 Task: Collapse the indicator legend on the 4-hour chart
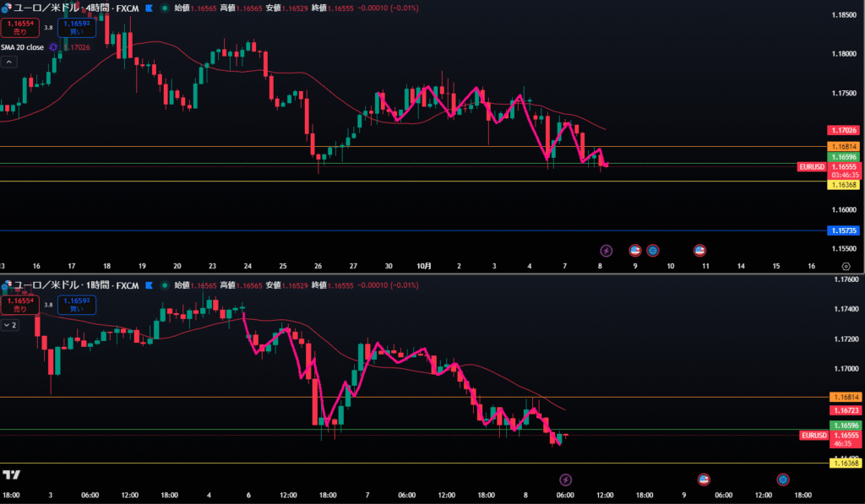click(x=9, y=62)
